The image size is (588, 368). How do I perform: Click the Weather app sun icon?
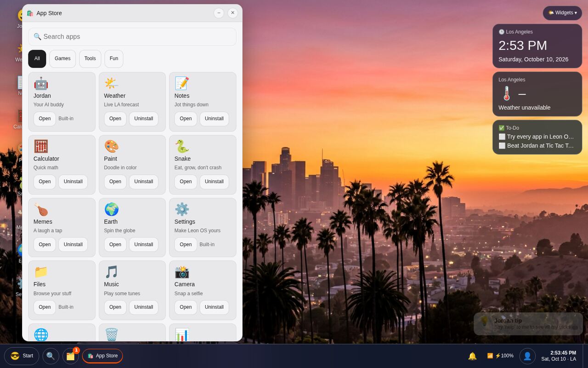(x=111, y=83)
